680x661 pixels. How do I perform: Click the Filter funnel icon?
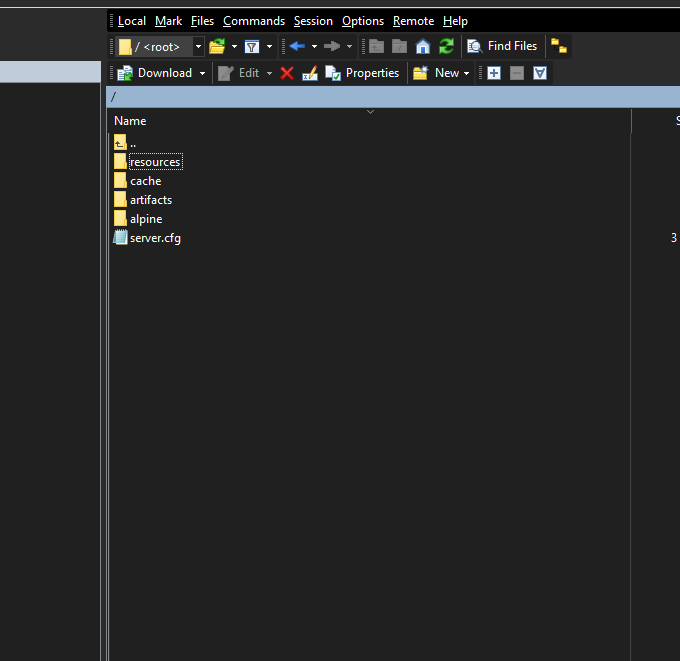click(x=252, y=46)
